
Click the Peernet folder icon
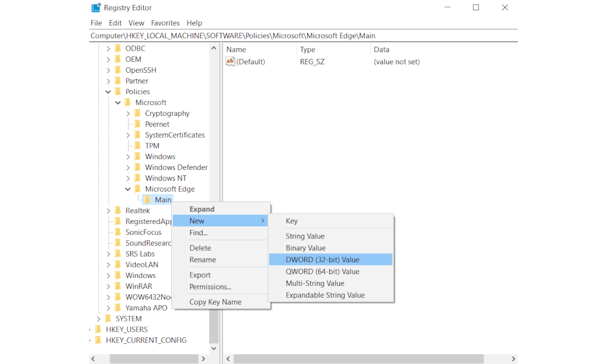[137, 124]
